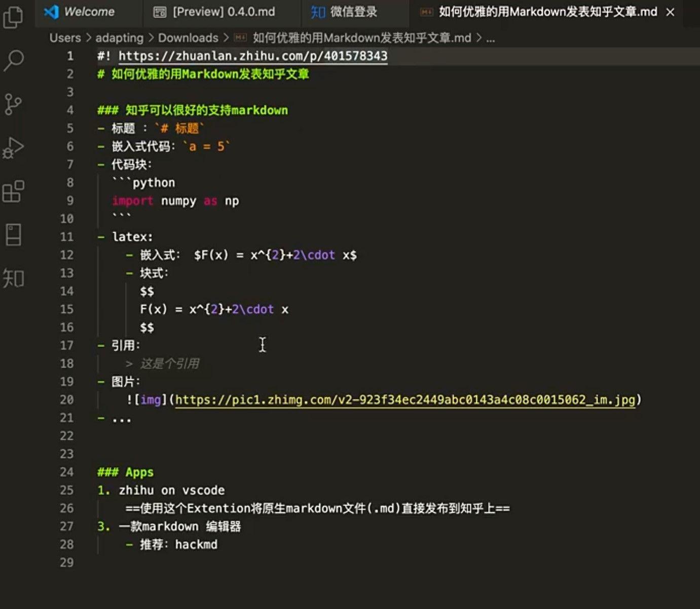The height and width of the screenshot is (609, 700).
Task: Click the heading text on line 2
Action: pos(203,74)
